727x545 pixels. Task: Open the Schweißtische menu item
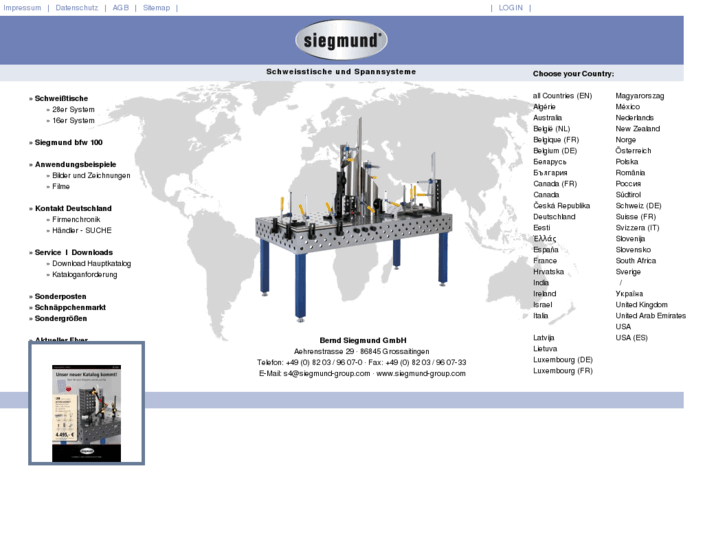pos(61,98)
